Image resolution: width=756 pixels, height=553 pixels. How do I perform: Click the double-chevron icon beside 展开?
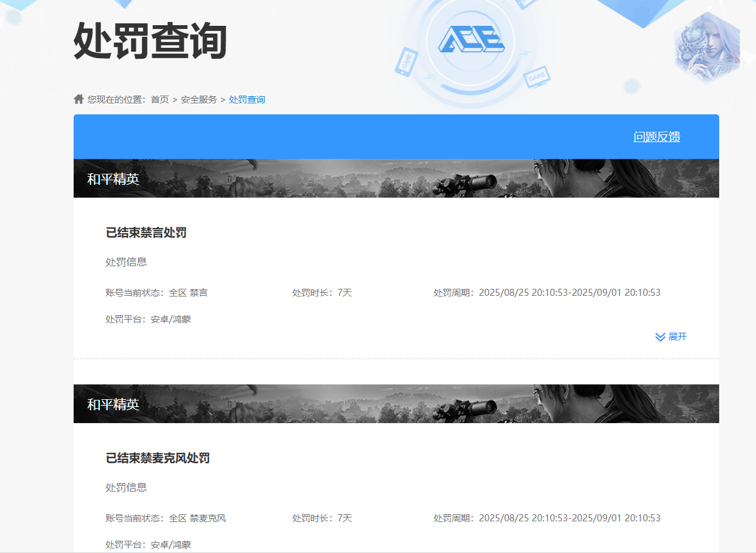660,337
